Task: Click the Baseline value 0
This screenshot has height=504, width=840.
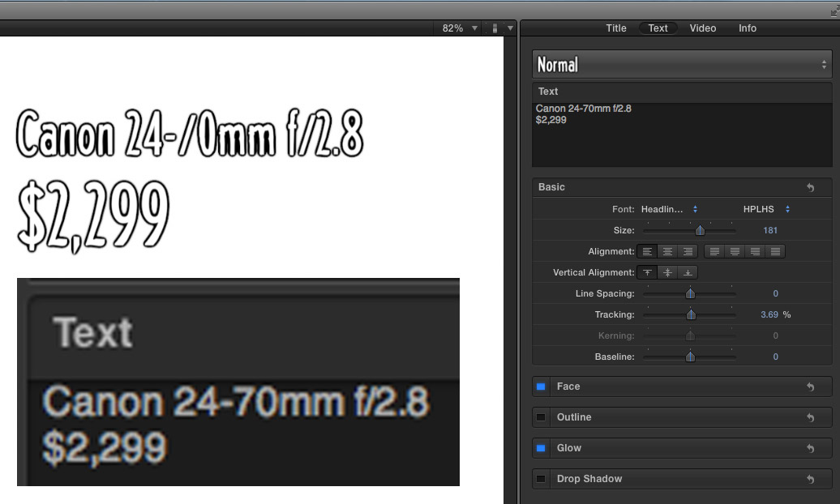Action: click(775, 357)
